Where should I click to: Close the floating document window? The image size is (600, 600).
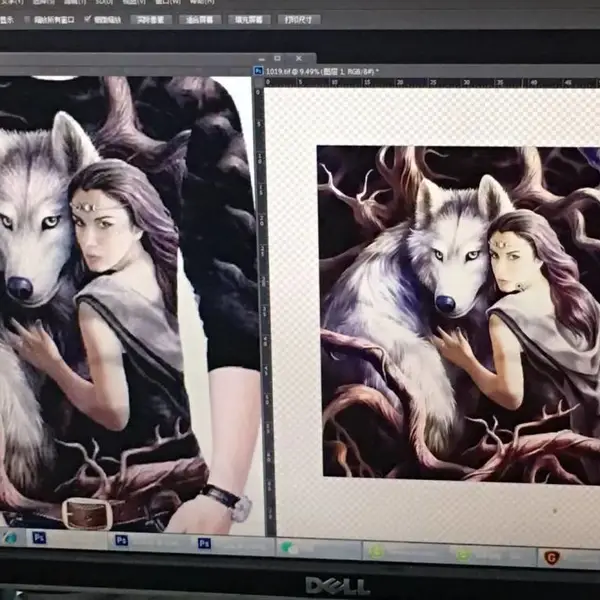[x=298, y=59]
